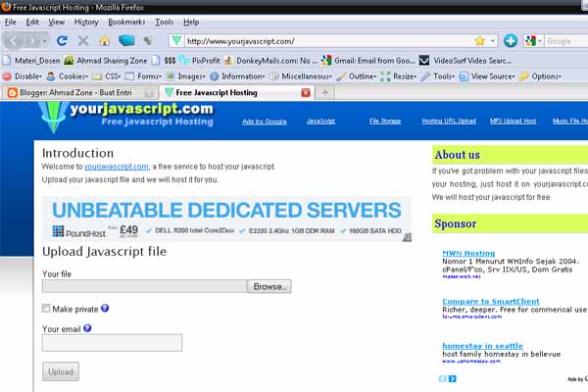
Task: Open the Tools web developer toolbar menu
Action: tap(438, 76)
